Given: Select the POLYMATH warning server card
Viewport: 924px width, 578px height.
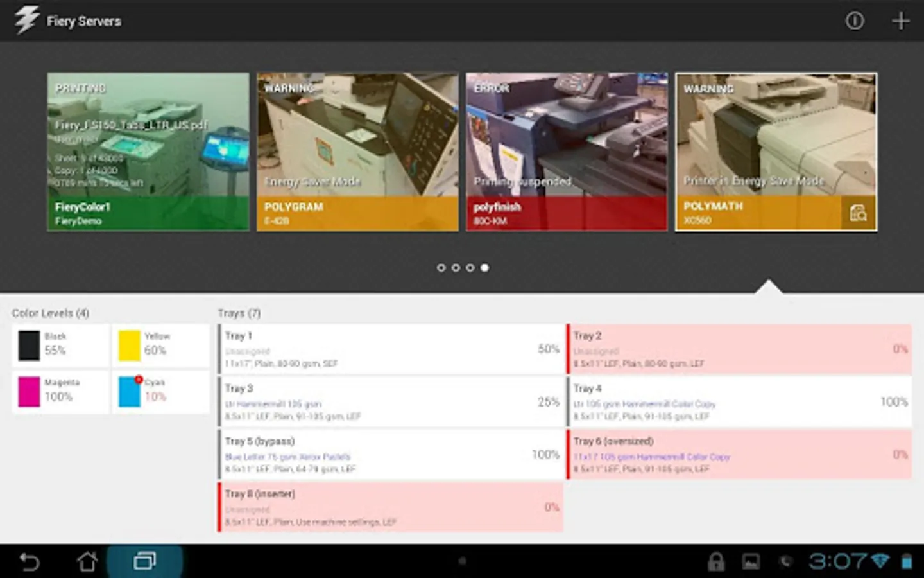Looking at the screenshot, I should [x=776, y=152].
